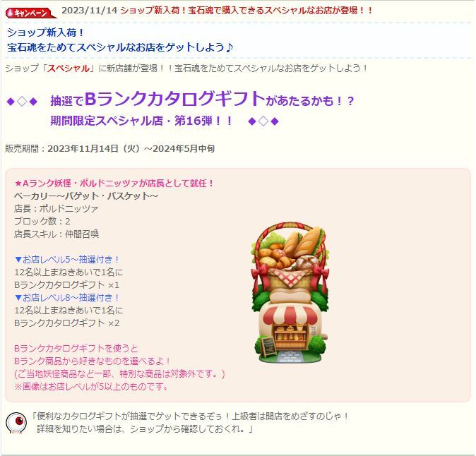Click the red キャンペーン campaign badge
Viewport: 476px width, 456px height.
pos(30,13)
